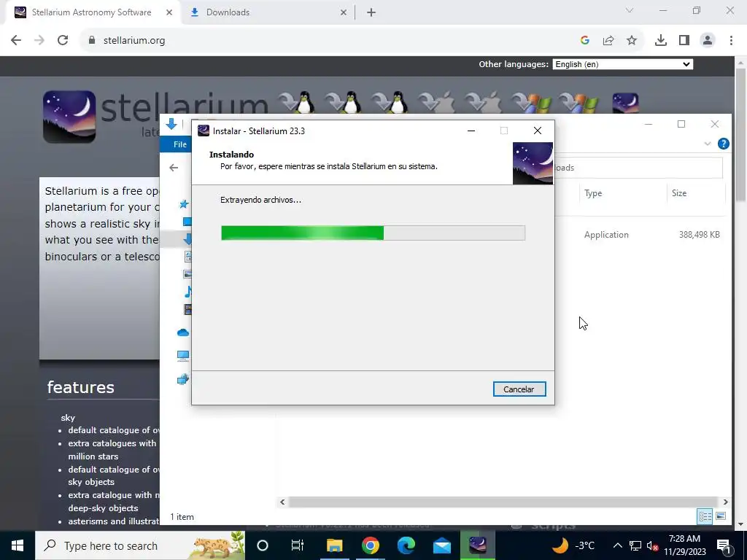
Task: Open the Windows Start menu
Action: coord(18,545)
